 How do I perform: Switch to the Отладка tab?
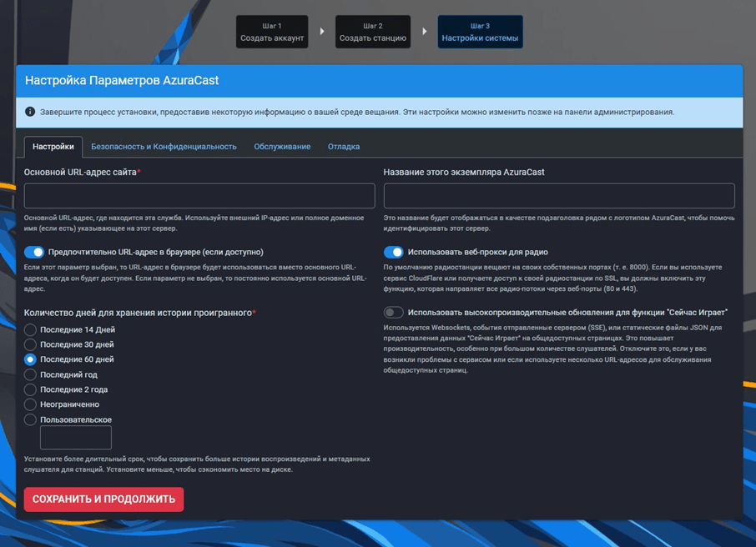click(344, 147)
